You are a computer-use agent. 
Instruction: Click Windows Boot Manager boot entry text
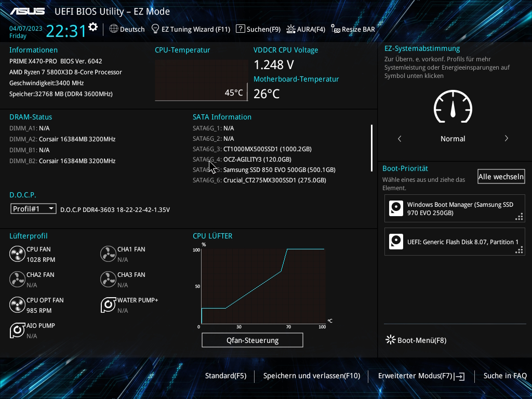460,209
